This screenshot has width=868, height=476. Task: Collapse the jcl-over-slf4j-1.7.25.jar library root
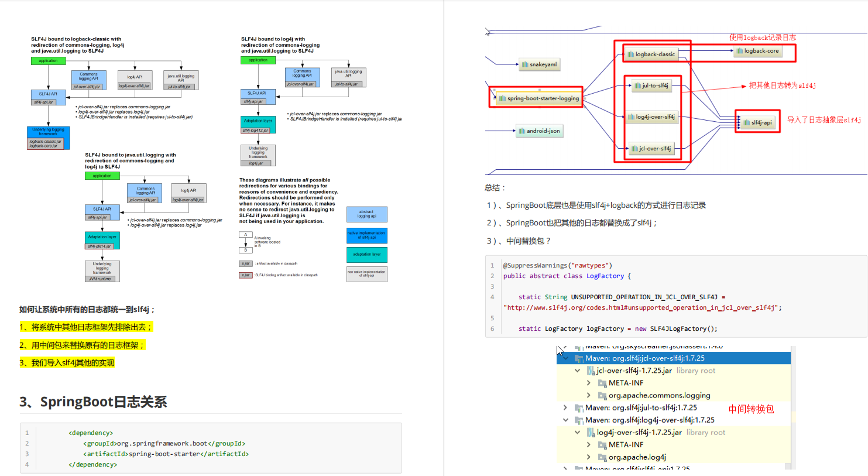point(577,371)
